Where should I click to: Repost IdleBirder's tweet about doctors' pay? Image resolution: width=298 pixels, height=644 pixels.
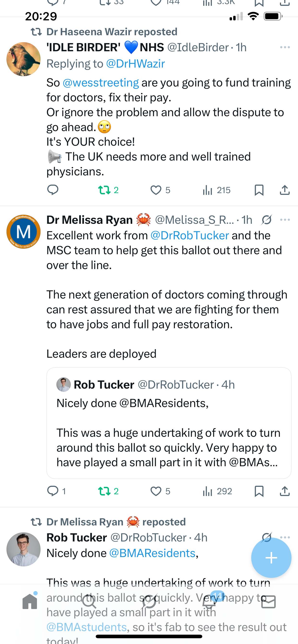108,190
